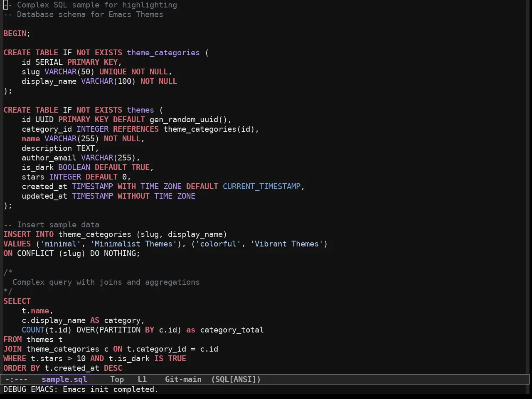Click the string 'Vibrant Themes'

(x=287, y=244)
